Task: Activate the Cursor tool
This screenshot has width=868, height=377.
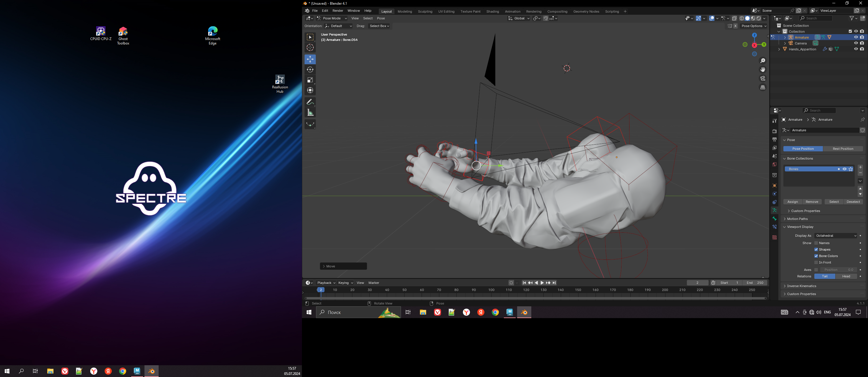Action: pyautogui.click(x=310, y=47)
